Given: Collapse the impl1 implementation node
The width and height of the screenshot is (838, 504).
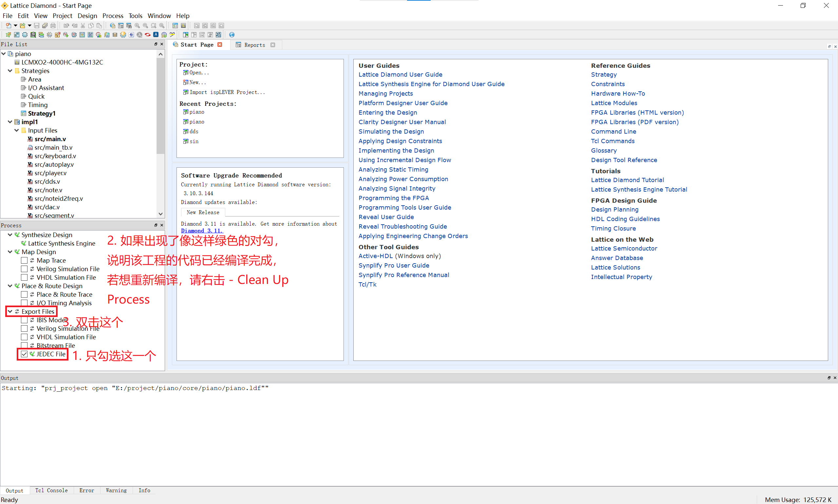Looking at the screenshot, I should (10, 122).
